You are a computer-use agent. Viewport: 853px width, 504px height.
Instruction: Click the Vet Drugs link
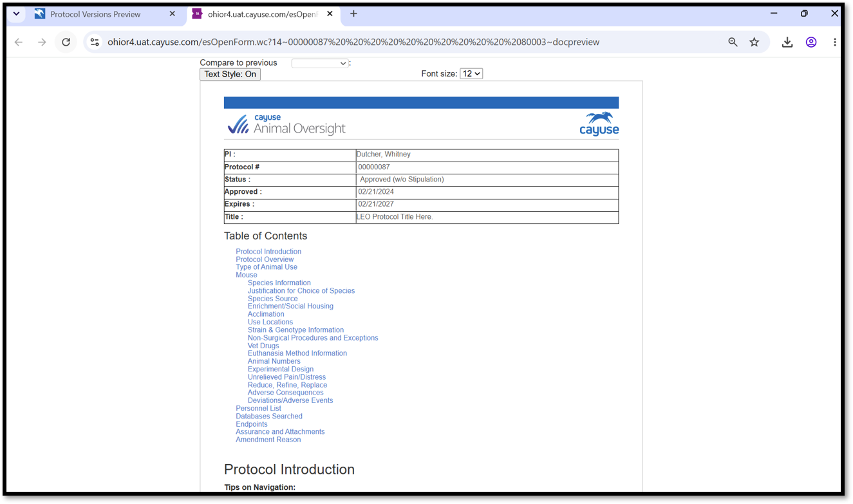(263, 346)
